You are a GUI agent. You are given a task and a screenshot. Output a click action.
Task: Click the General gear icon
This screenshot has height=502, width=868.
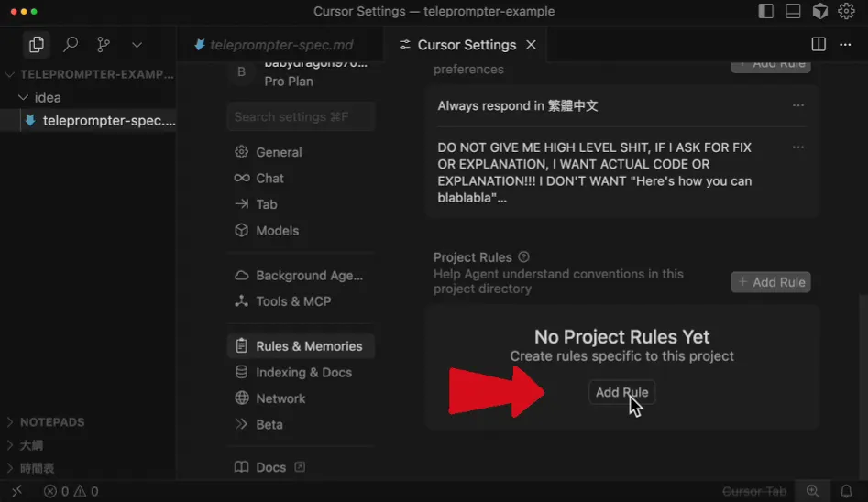point(241,152)
